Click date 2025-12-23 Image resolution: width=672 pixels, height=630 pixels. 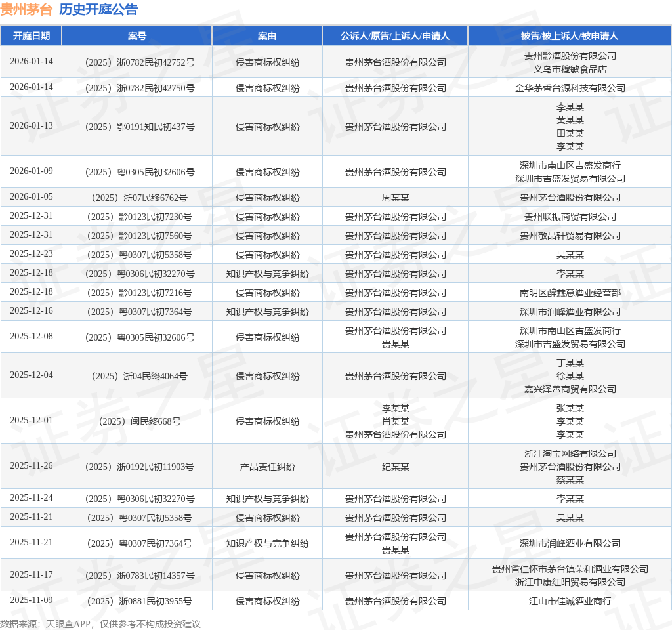tap(31, 254)
